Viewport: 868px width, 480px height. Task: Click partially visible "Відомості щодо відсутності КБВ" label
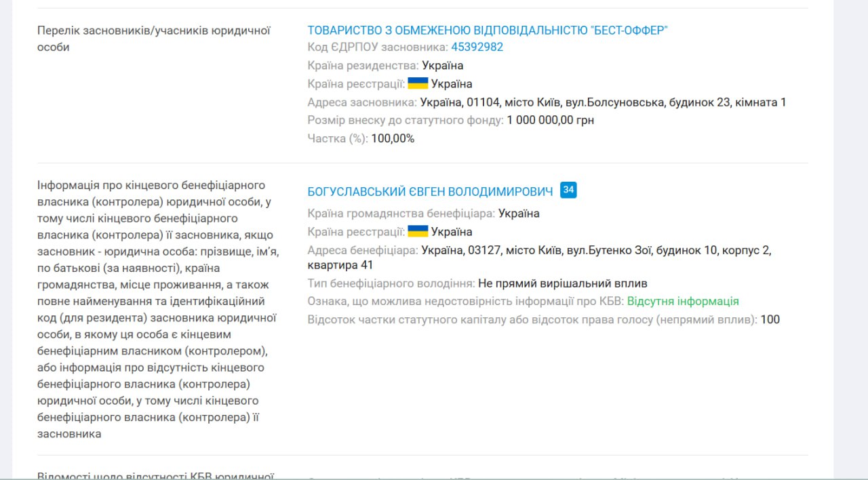point(155,475)
